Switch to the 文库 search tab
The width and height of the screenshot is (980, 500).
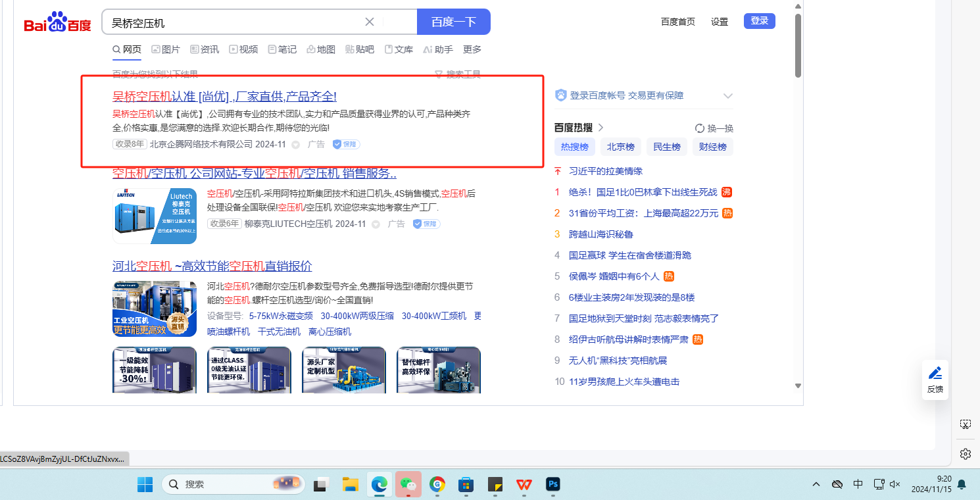[x=399, y=49]
